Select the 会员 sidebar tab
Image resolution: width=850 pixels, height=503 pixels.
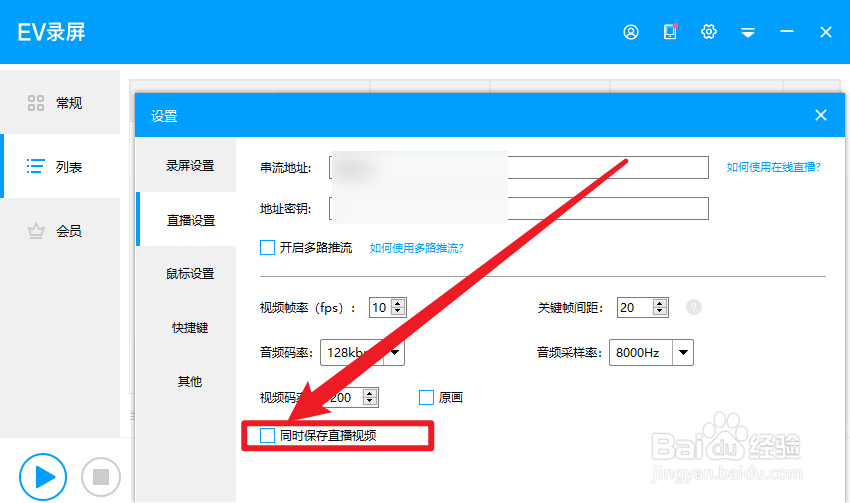(60, 231)
